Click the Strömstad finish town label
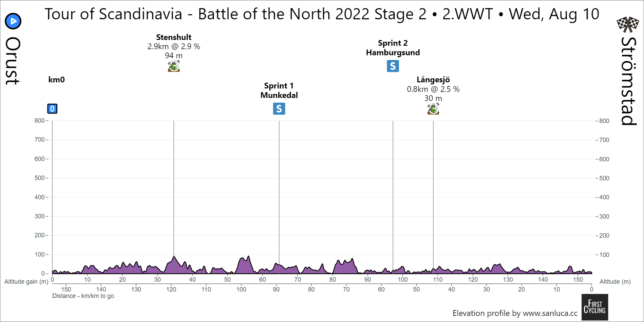The height and width of the screenshot is (322, 644). (x=628, y=81)
